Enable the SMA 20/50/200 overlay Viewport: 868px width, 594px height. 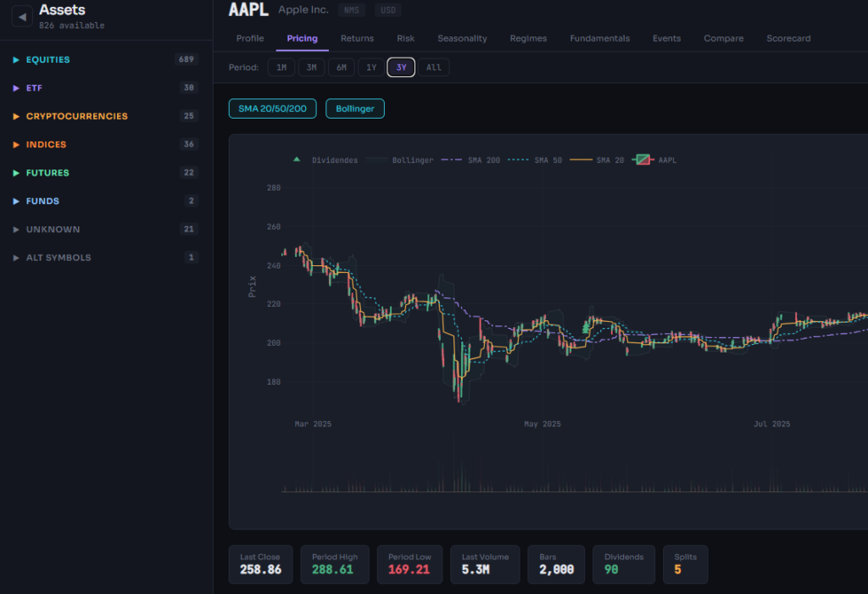tap(272, 108)
